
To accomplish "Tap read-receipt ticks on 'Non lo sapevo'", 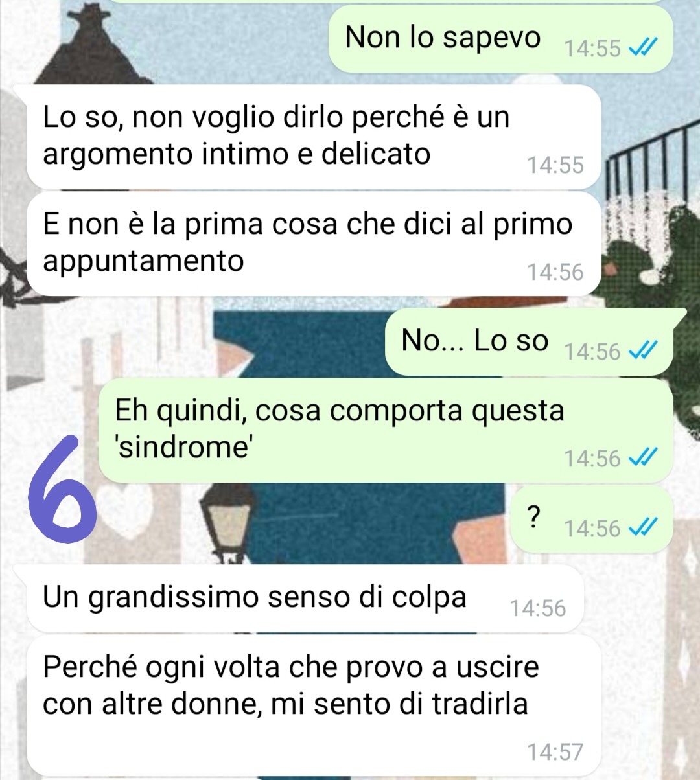I will click(644, 49).
